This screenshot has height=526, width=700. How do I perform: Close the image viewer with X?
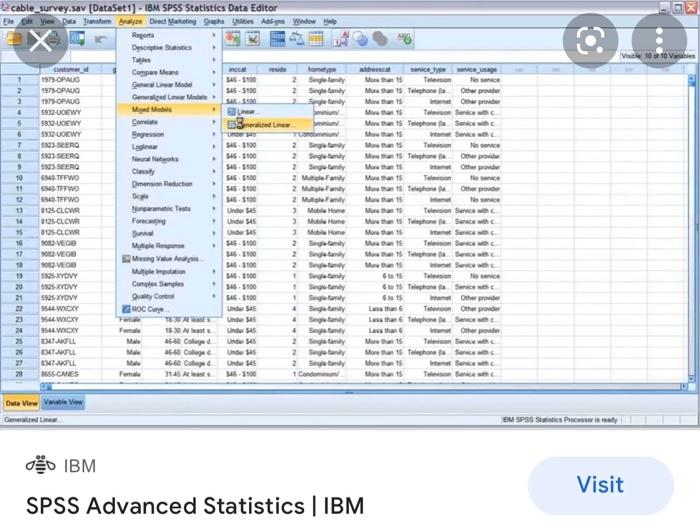click(x=40, y=42)
